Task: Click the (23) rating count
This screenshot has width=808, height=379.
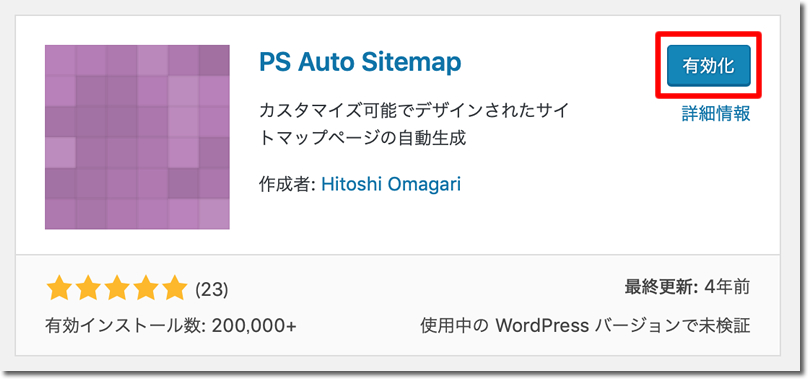Action: (211, 289)
